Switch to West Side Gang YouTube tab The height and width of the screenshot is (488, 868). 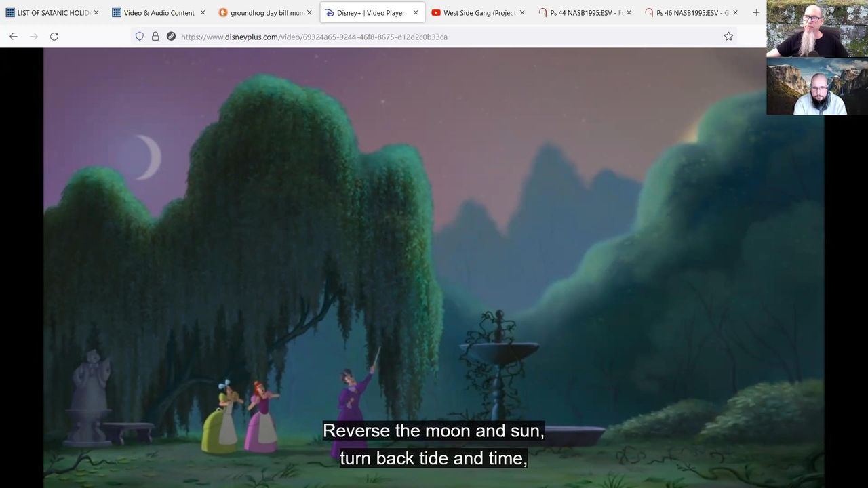(x=474, y=13)
